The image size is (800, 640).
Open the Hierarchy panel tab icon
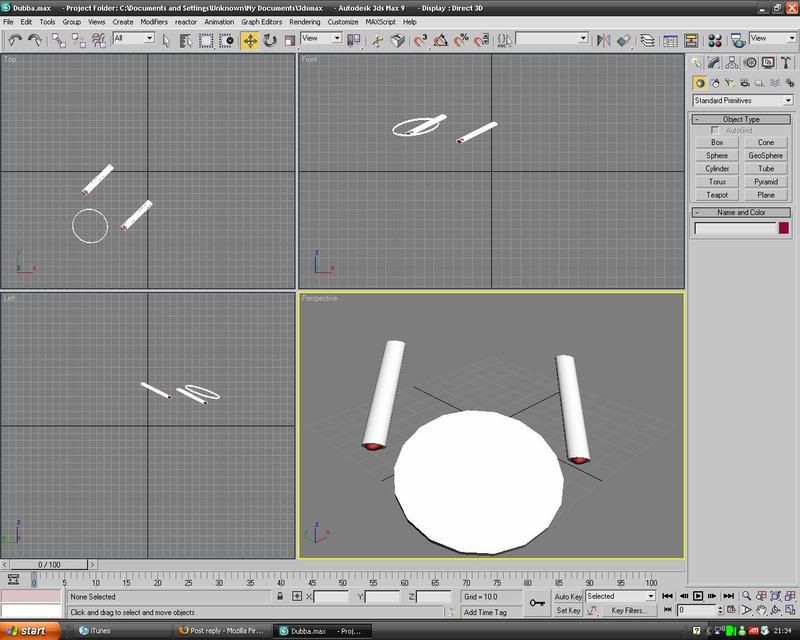click(734, 62)
